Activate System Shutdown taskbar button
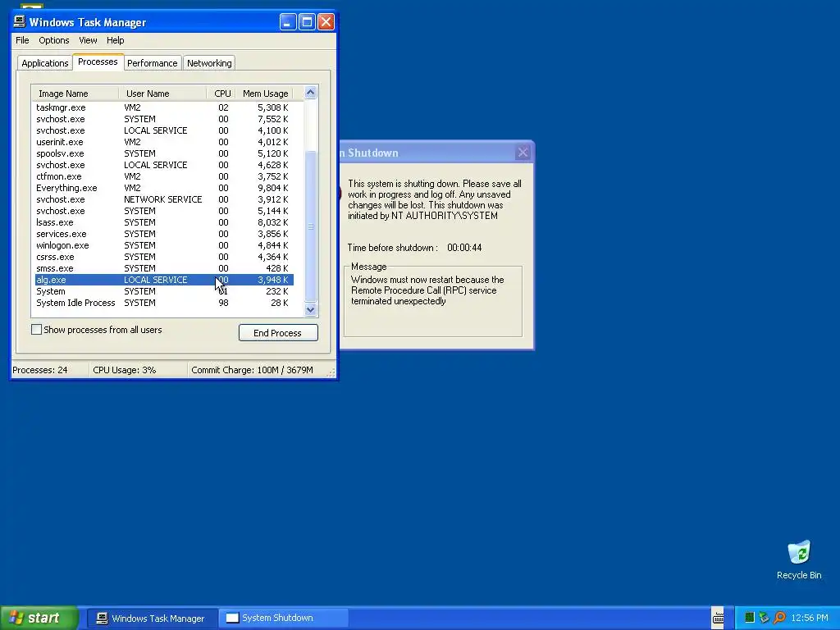The height and width of the screenshot is (630, 840). (x=282, y=619)
